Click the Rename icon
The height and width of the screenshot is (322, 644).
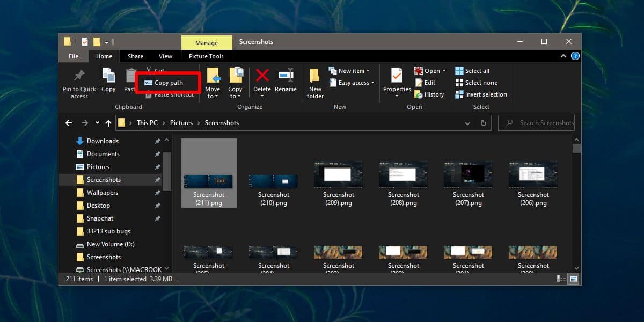[x=286, y=75]
